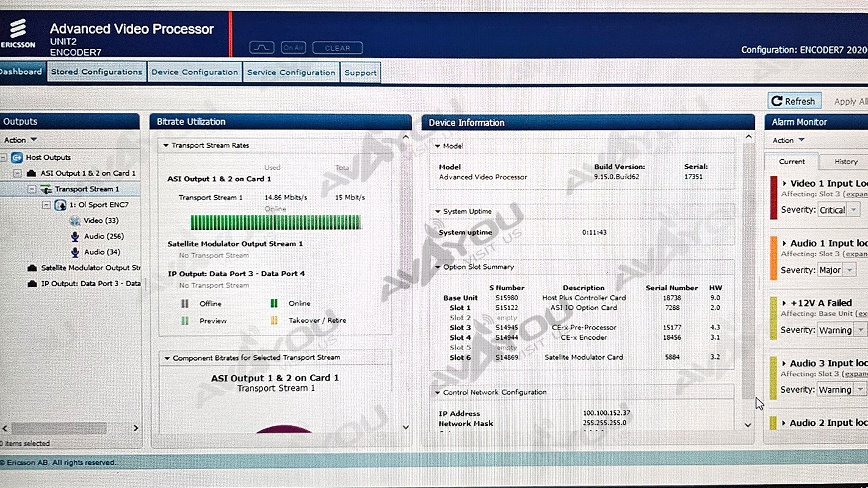Click the Ericsson logo
This screenshot has width=868, height=488.
[18, 33]
